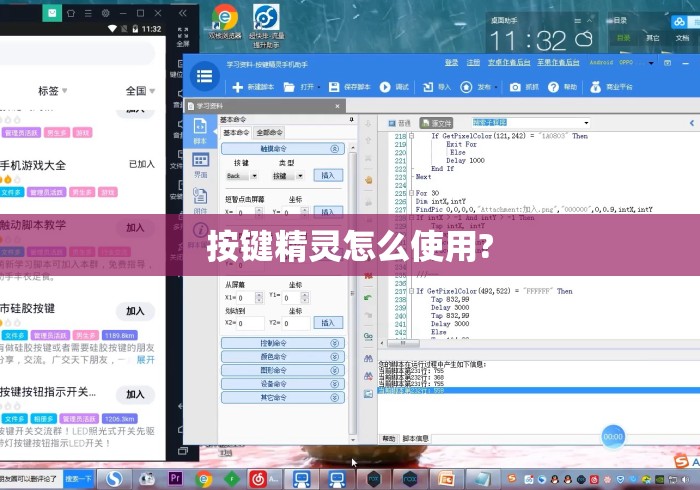Open the 标签 filter dropdown in phone app
The image size is (700, 490).
53,91
